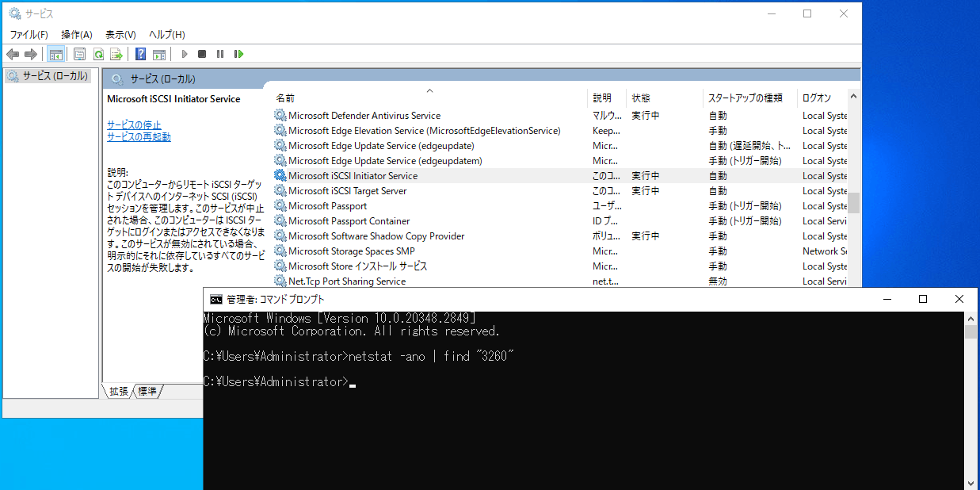Viewport: 980px width, 490px height.
Task: Sort by the 状態 column header
Action: (665, 98)
